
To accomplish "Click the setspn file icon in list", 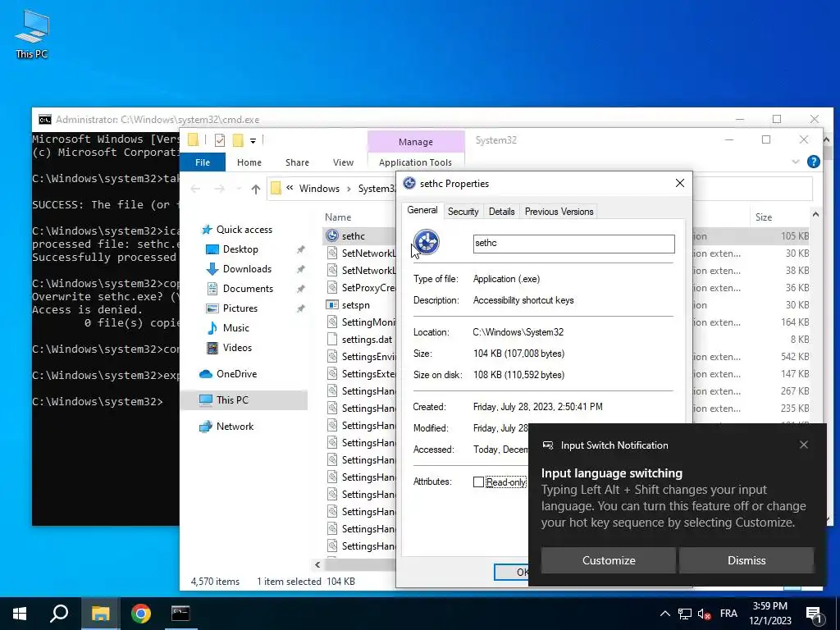I will [x=332, y=305].
